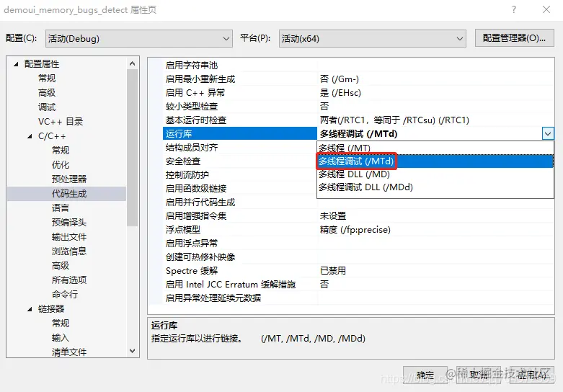Click the 运行库 dropdown arrow button
The height and width of the screenshot is (392, 563).
[548, 134]
